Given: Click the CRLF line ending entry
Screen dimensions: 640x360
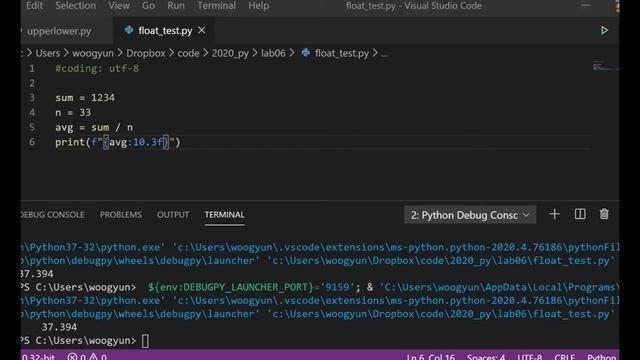Looking at the screenshot, I should tap(564, 357).
